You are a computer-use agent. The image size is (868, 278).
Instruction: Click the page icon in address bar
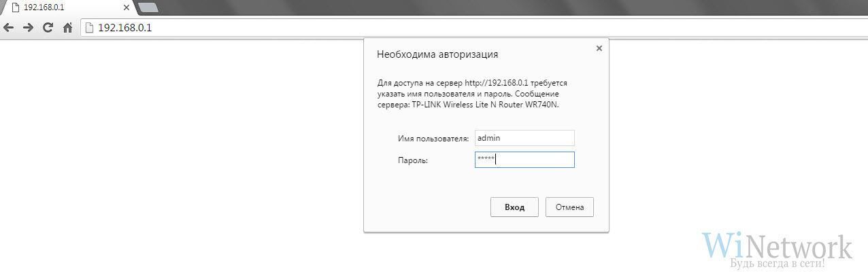point(89,28)
